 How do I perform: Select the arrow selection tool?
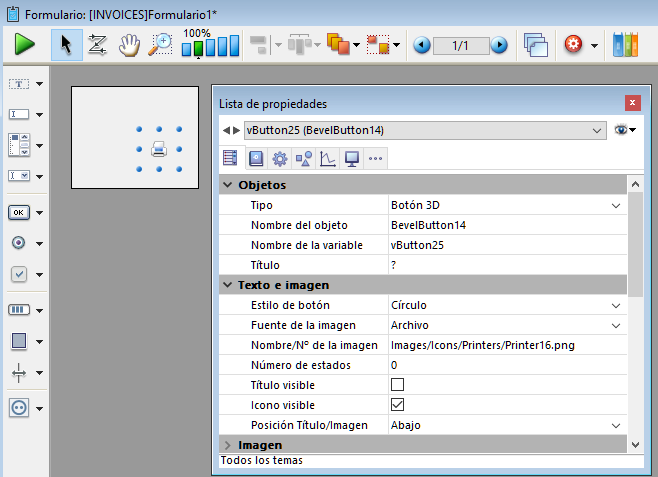67,45
